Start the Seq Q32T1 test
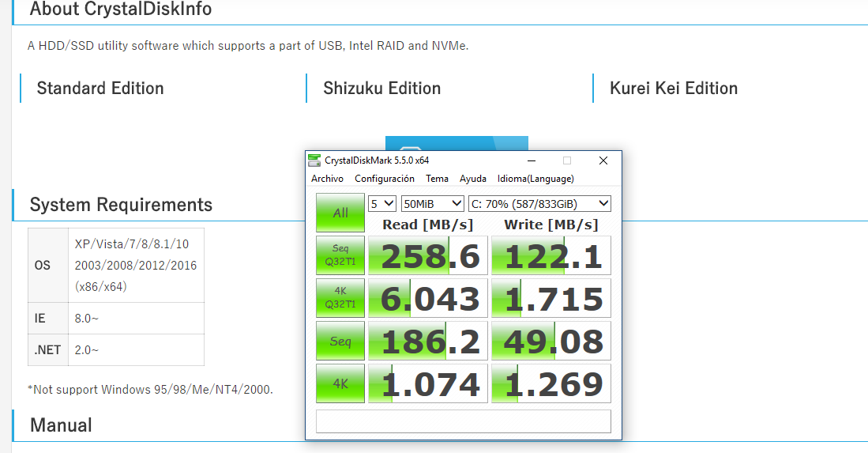Image resolution: width=868 pixels, height=453 pixels. tap(340, 255)
